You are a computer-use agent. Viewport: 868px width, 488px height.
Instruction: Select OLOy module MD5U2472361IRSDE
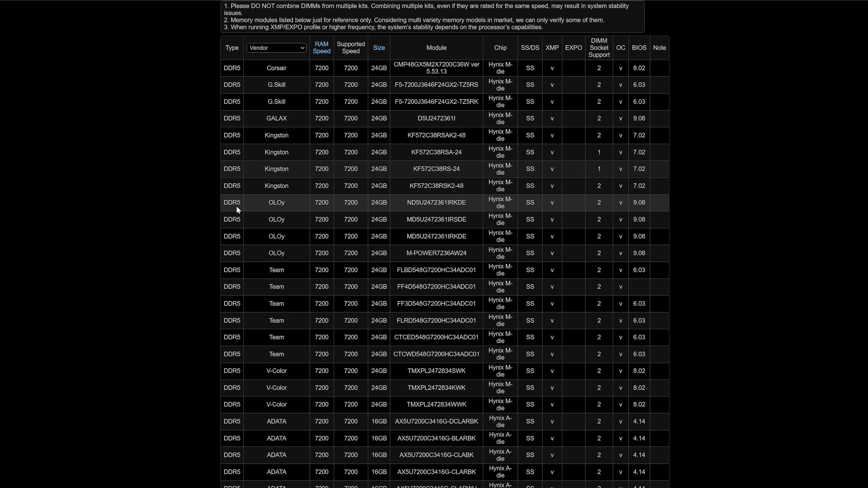[436, 220]
